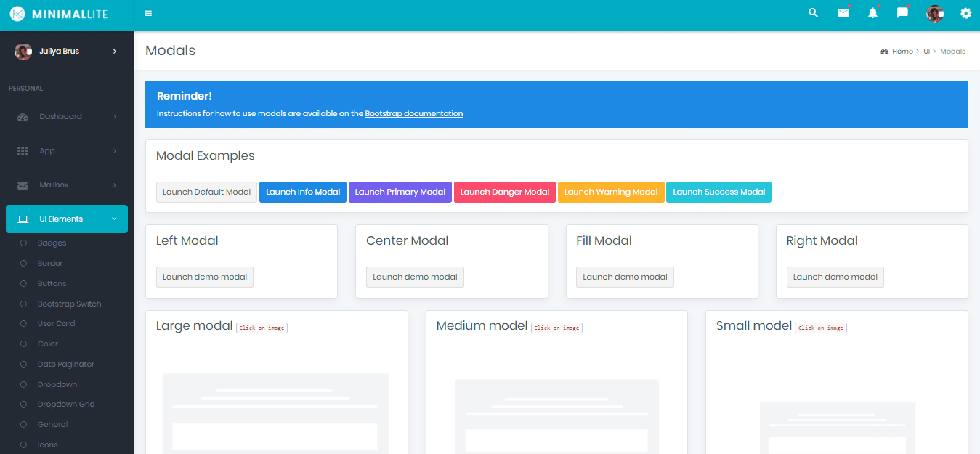
Task: Open the Dropdown Grid sidebar item
Action: coord(67,405)
